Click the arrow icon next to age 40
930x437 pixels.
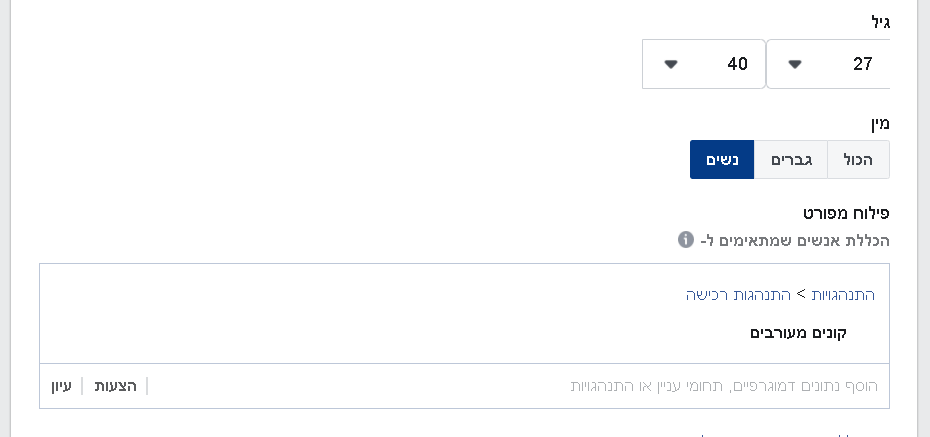tap(671, 64)
